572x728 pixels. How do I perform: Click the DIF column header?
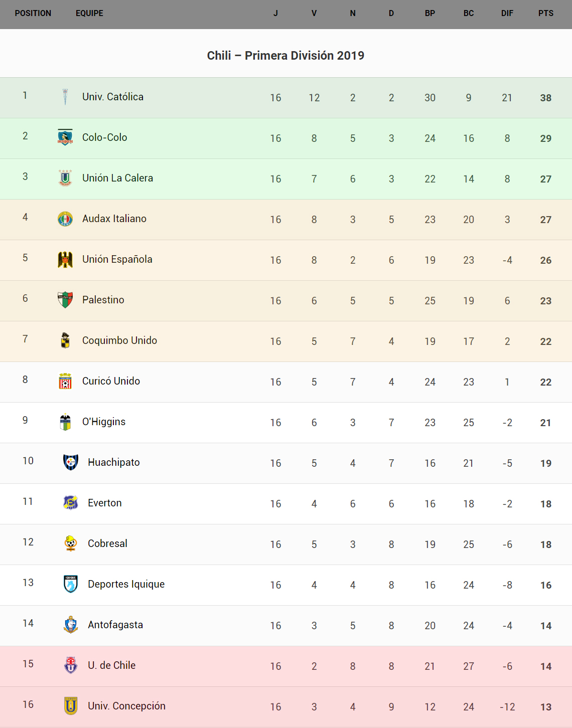pos(507,14)
